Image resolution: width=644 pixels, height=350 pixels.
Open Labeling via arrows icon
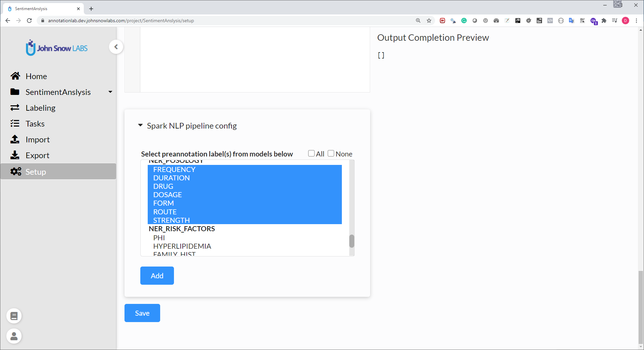[15, 108]
